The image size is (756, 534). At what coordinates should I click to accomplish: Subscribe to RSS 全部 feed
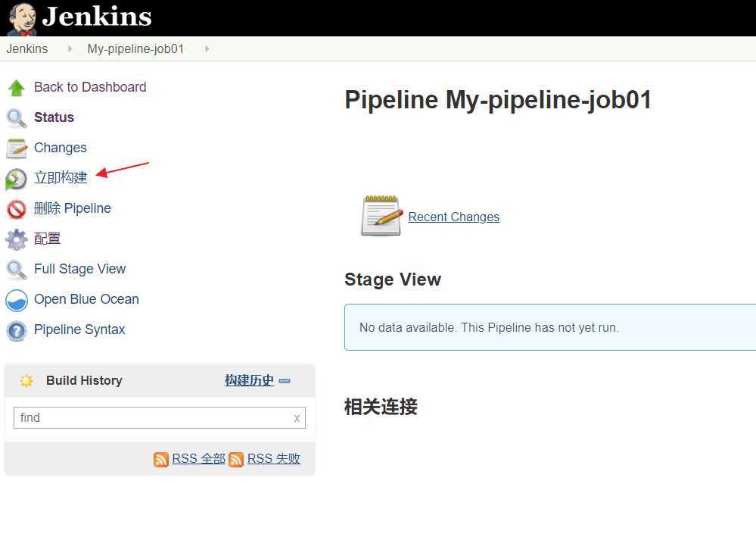pos(198,459)
